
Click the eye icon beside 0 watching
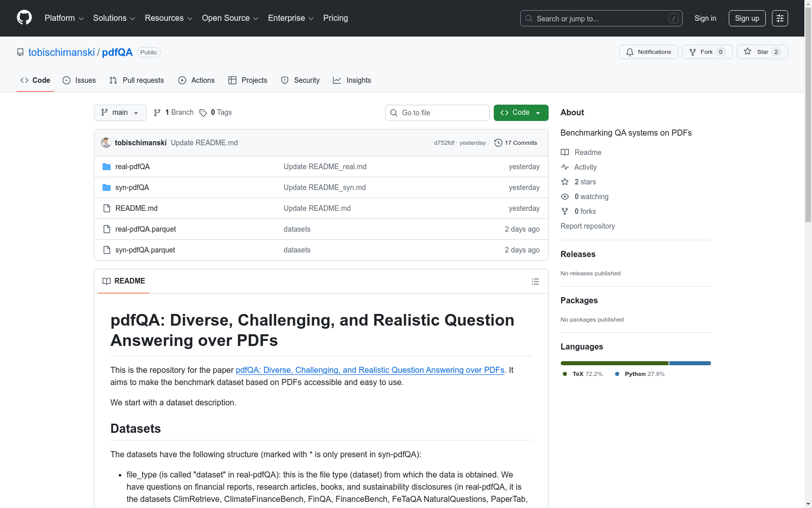(565, 197)
